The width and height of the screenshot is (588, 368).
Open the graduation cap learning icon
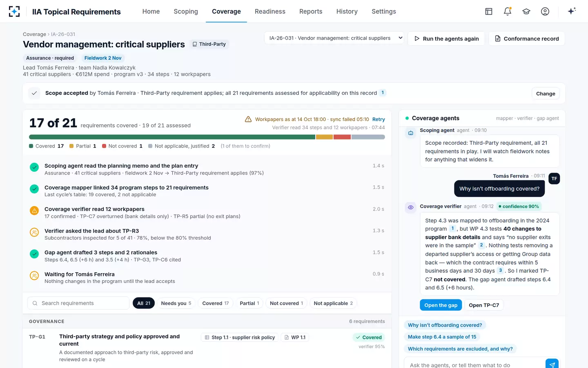(x=526, y=11)
